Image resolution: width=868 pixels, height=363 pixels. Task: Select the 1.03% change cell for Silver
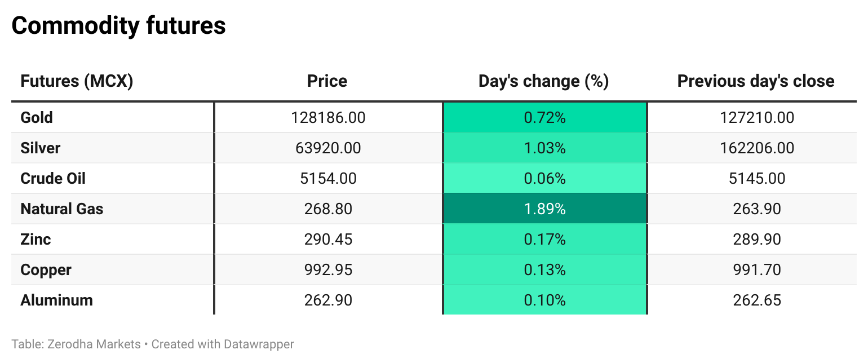pyautogui.click(x=544, y=148)
